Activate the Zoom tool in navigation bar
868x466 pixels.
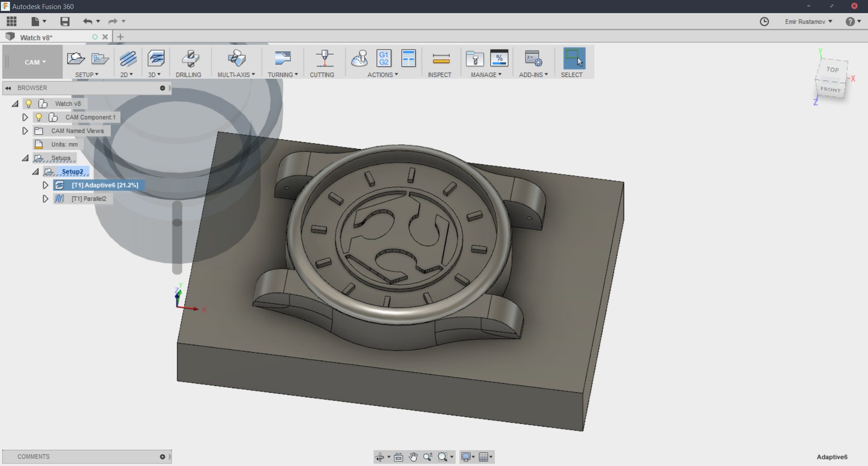click(x=427, y=457)
